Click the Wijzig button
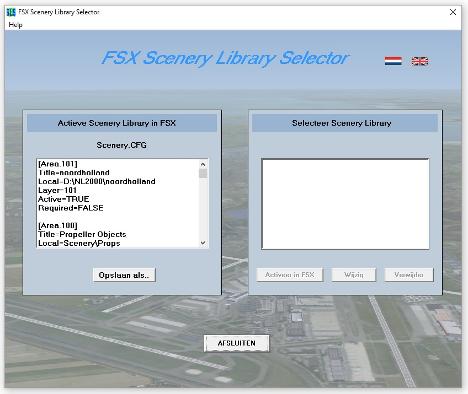The width and height of the screenshot is (468, 394). (x=354, y=275)
